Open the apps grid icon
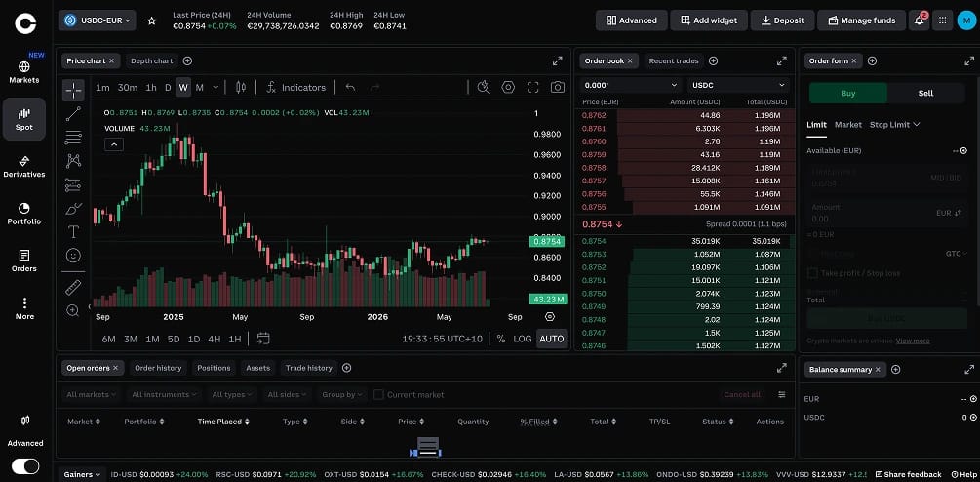This screenshot has height=482, width=980. 942,20
